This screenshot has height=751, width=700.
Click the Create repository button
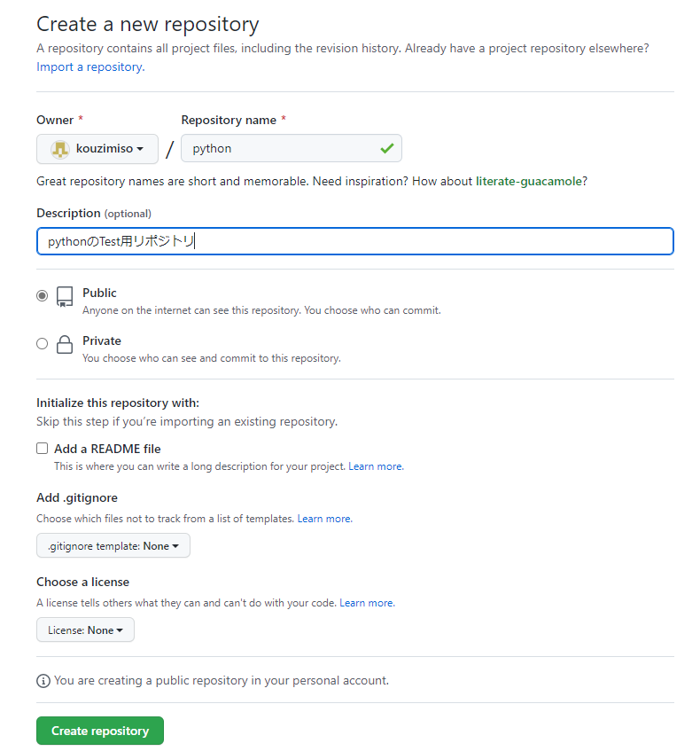tap(99, 730)
